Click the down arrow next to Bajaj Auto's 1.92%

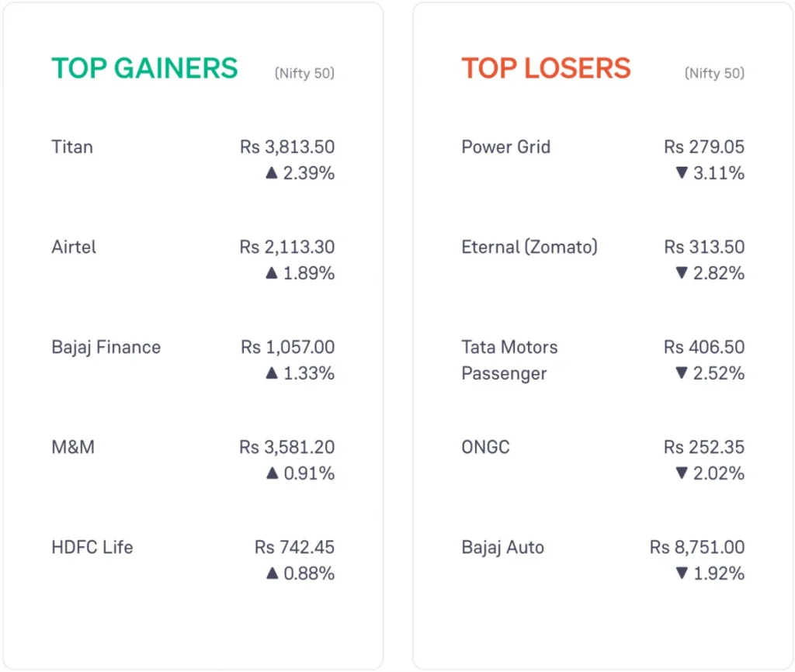coord(682,573)
